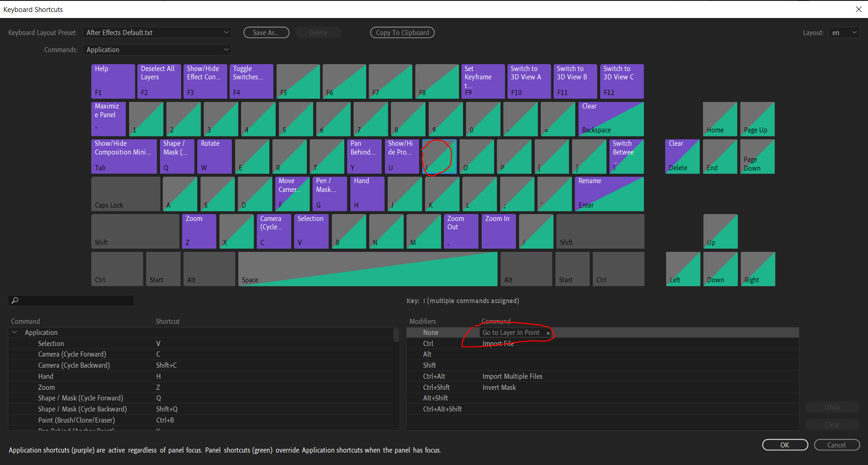Click the search magnifier icon
Viewport: 868px width, 465px height.
tap(15, 301)
